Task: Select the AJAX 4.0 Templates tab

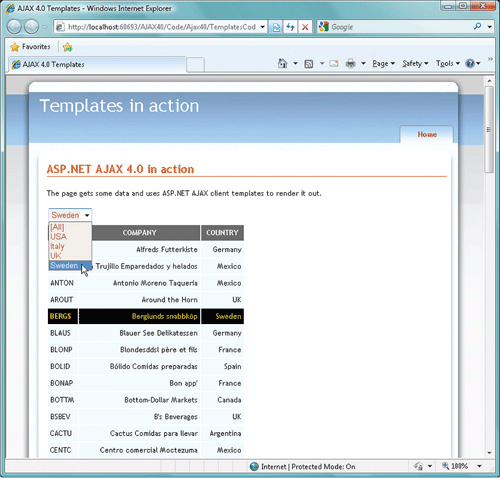Action: [97, 64]
